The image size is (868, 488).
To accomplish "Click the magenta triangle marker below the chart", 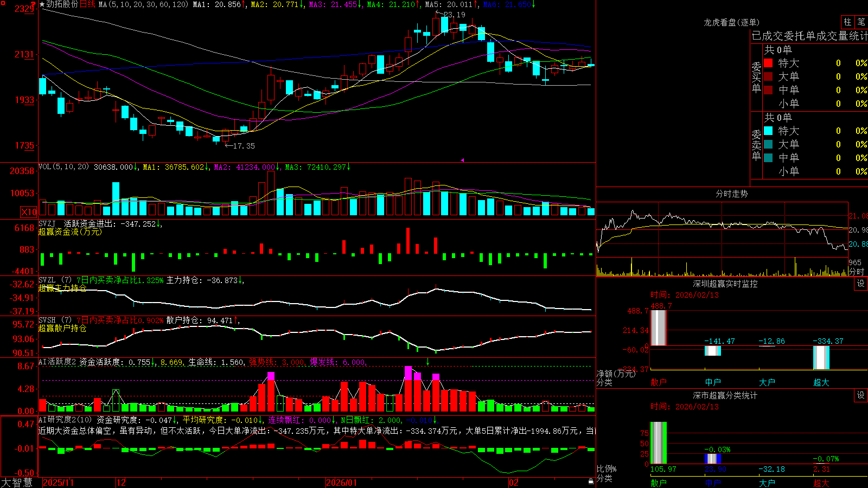I will tap(462, 160).
